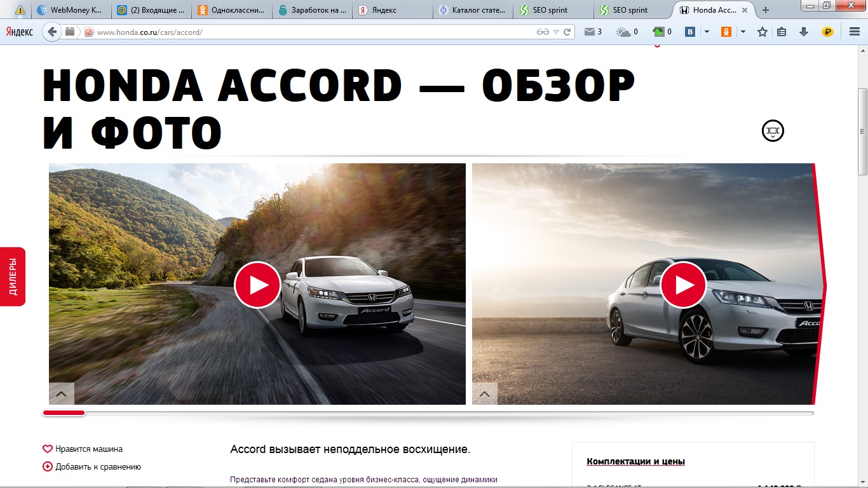Screen dimensions: 868x488
Task: Click the yellow ruble coin icon in the toolbar
Action: (x=827, y=32)
